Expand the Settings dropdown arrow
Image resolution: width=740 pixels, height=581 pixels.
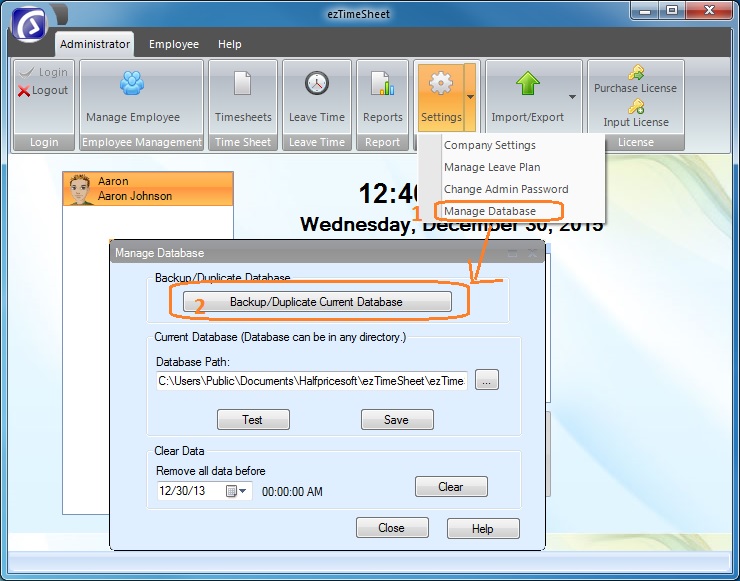470,97
